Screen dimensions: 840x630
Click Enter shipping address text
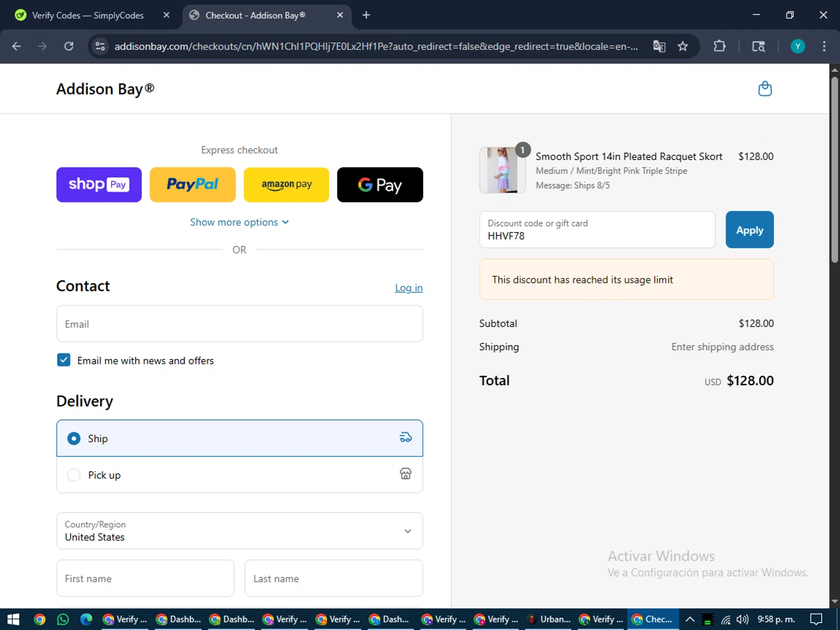[722, 347]
